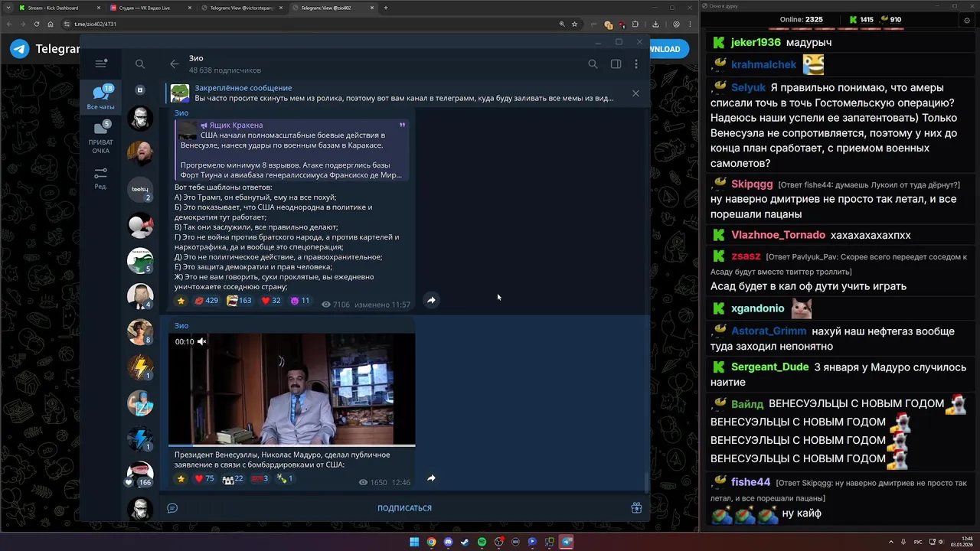The image size is (980, 551).
Task: Bookmark this page with the star
Action: tap(574, 24)
